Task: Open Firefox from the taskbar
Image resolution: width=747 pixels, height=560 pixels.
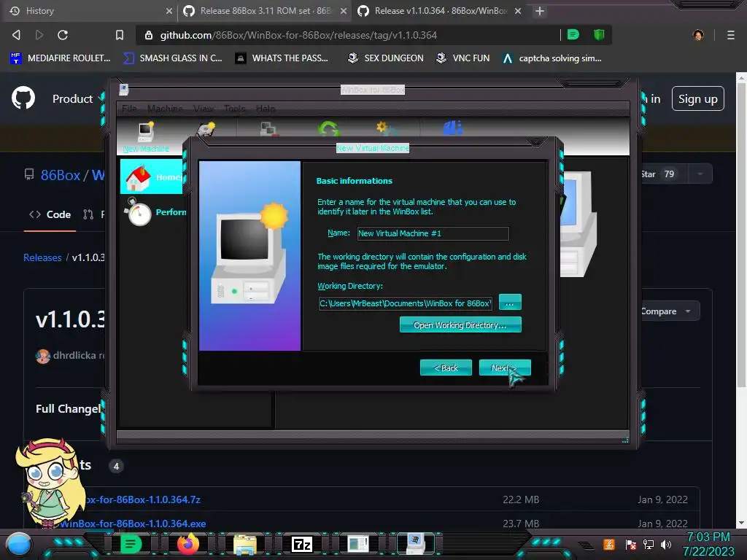Action: tap(187, 543)
